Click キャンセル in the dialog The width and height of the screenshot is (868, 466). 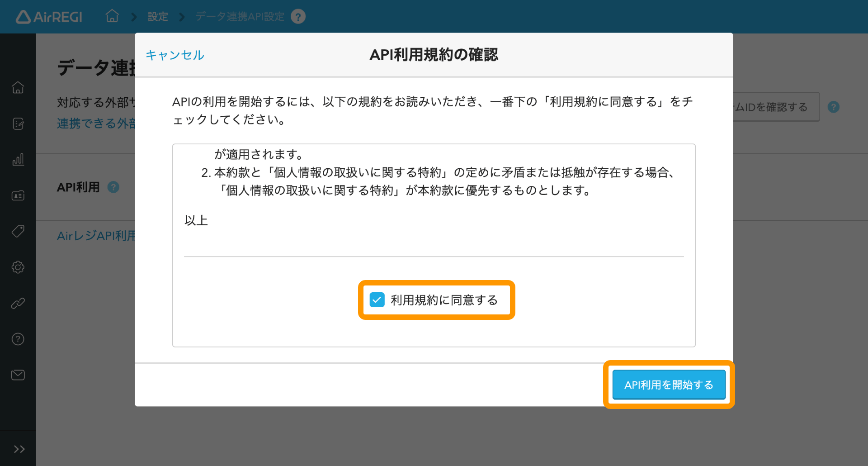point(175,55)
